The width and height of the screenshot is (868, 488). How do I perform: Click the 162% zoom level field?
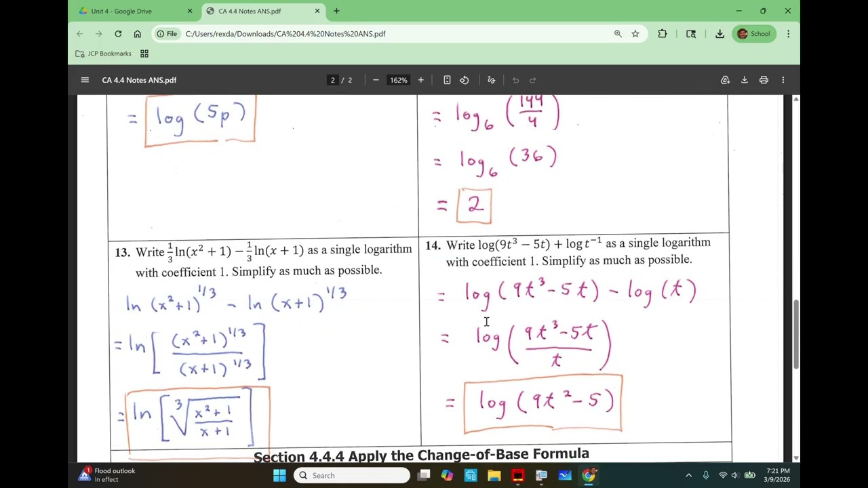[x=398, y=80]
